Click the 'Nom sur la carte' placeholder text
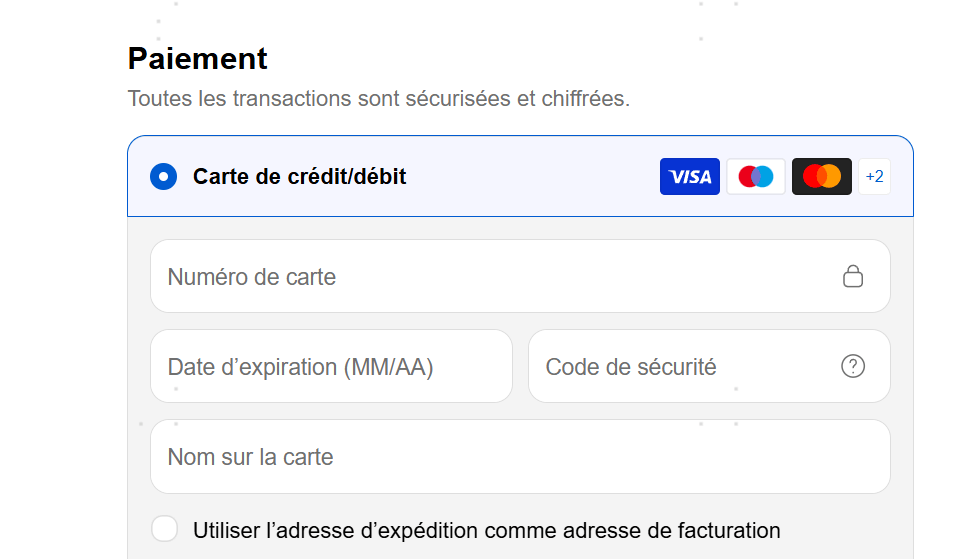Image resolution: width=971 pixels, height=559 pixels. pos(250,457)
